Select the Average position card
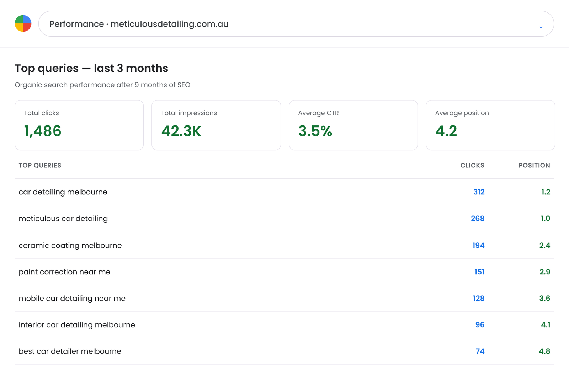Screen dimensions: 569x392 click(490, 125)
